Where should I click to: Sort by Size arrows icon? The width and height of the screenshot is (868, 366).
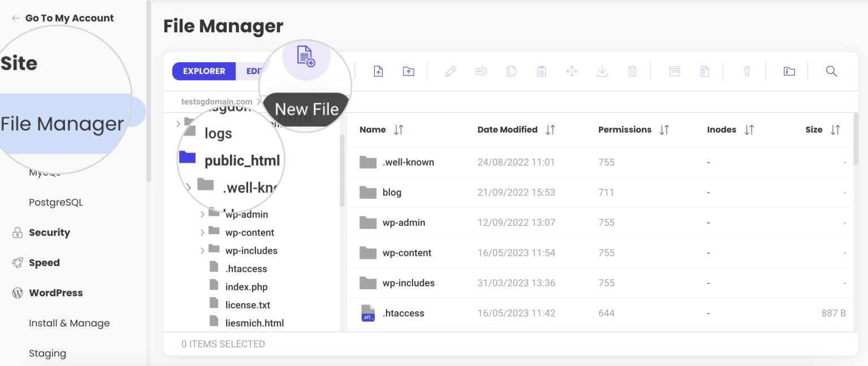pyautogui.click(x=835, y=130)
